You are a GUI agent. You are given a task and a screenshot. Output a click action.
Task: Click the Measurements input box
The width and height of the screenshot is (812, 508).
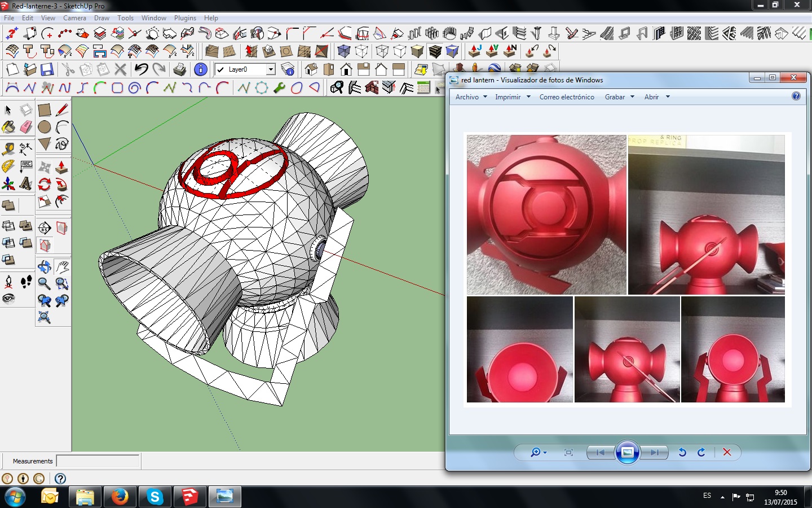coord(98,461)
